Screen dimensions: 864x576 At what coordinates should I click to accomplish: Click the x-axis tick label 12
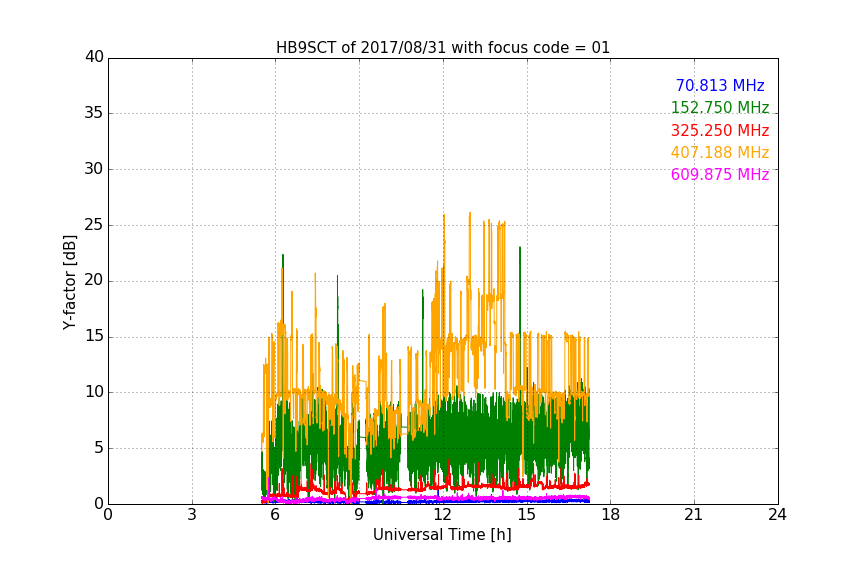pyautogui.click(x=442, y=515)
